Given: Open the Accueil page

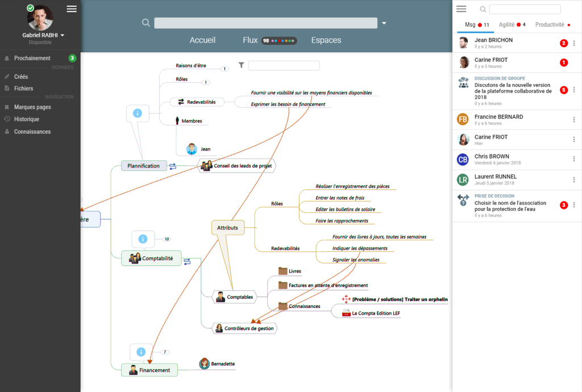Looking at the screenshot, I should [x=202, y=40].
